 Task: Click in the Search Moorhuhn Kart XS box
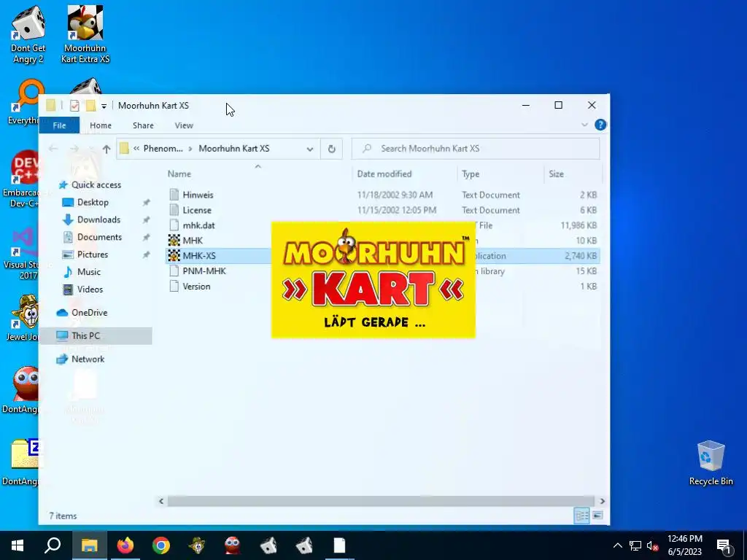(476, 149)
